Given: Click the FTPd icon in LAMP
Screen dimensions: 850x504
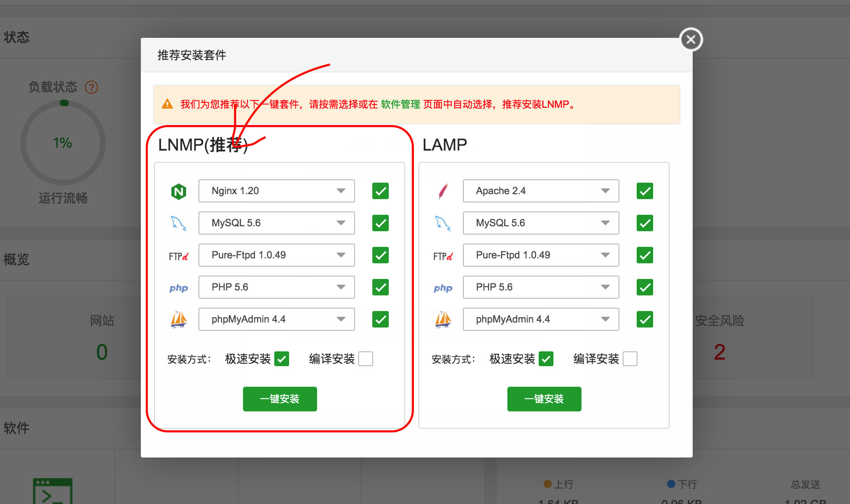Looking at the screenshot, I should [443, 256].
